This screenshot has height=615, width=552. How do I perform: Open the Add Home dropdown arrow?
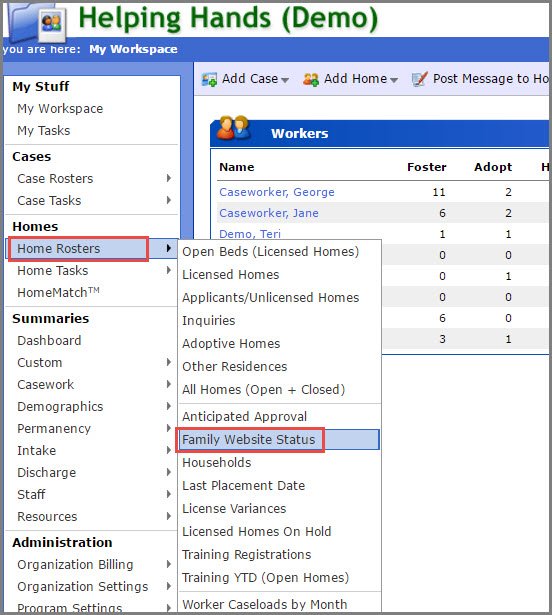(394, 80)
